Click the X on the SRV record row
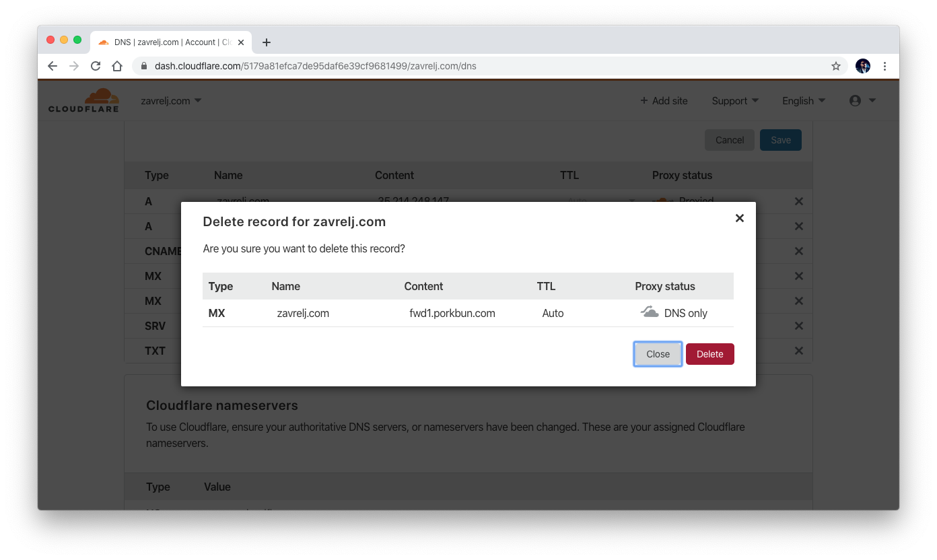 pos(799,326)
